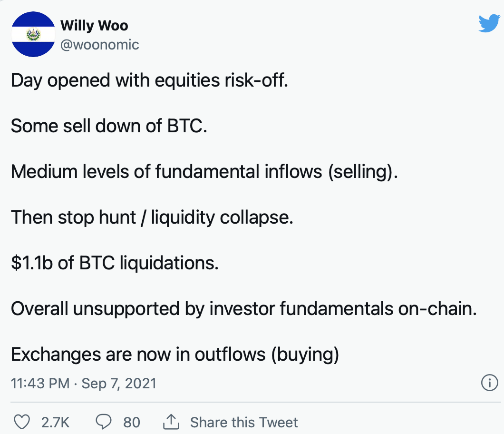Click the share upload arrow icon

(x=171, y=422)
